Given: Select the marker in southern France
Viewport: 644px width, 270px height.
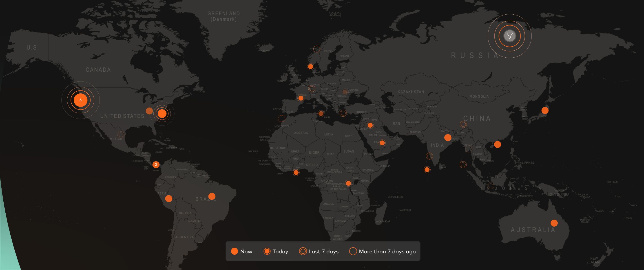Looking at the screenshot, I should (x=301, y=98).
